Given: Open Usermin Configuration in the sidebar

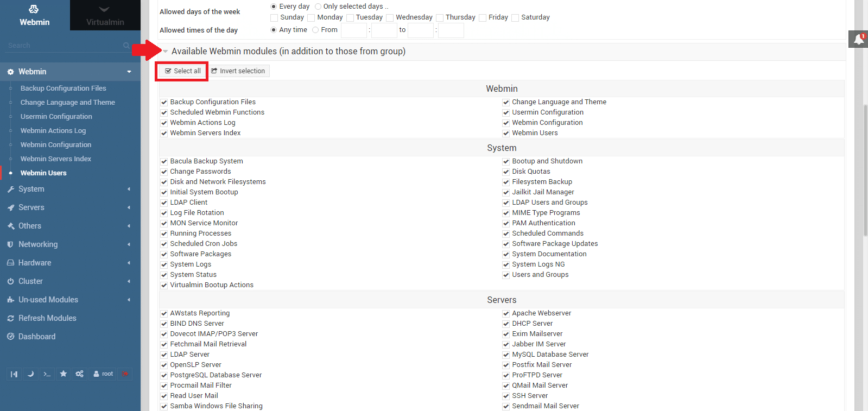Looking at the screenshot, I should [x=56, y=116].
